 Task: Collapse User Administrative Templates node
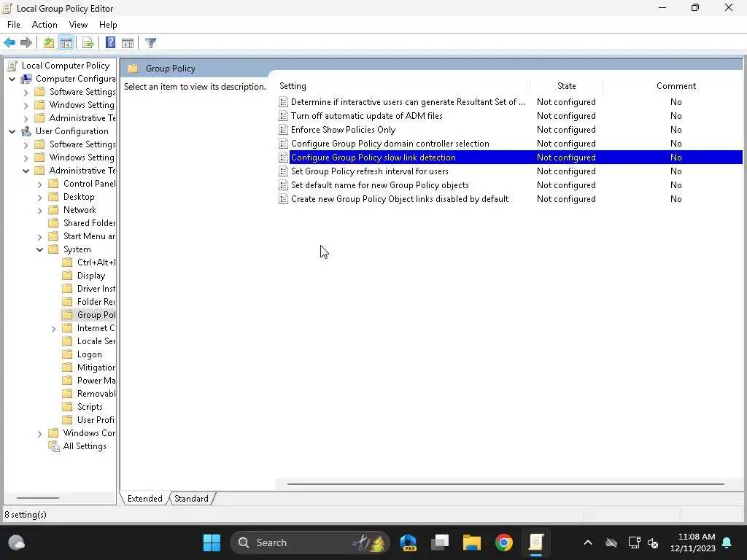[26, 171]
